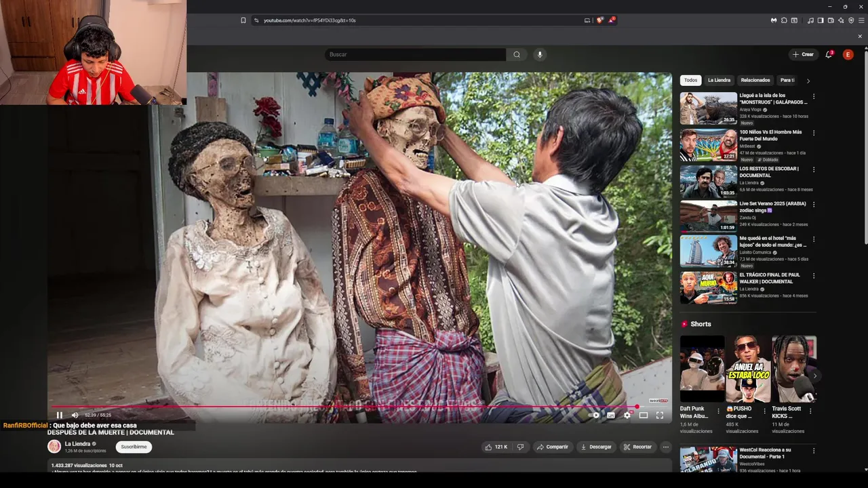Open YouTube notifications bell
The width and height of the screenshot is (868, 488).
coord(829,54)
